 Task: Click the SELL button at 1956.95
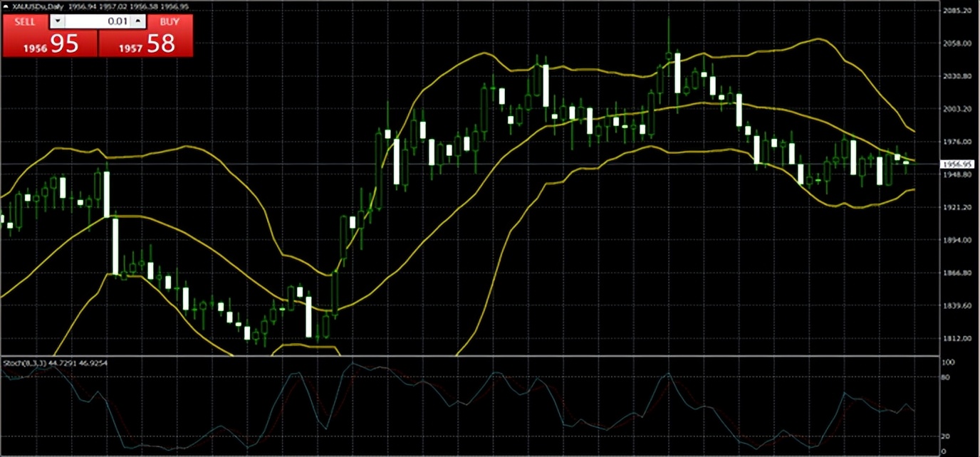coord(50,36)
